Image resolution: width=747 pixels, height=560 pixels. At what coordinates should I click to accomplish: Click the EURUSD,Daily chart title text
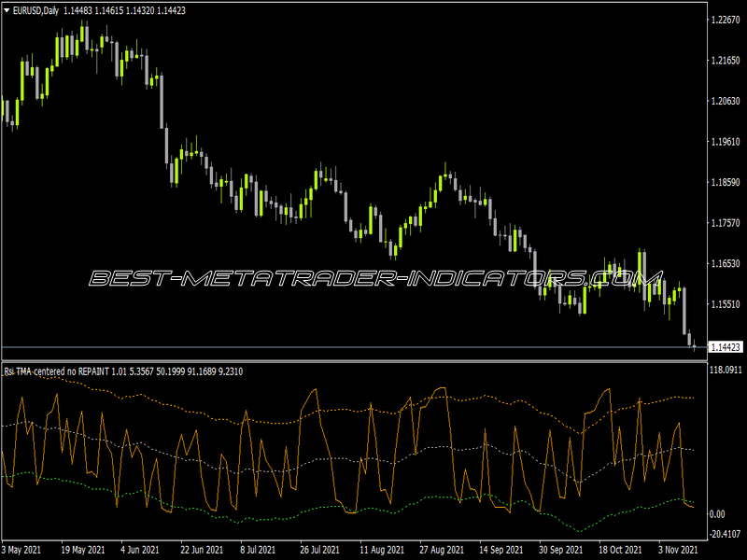tap(35, 10)
